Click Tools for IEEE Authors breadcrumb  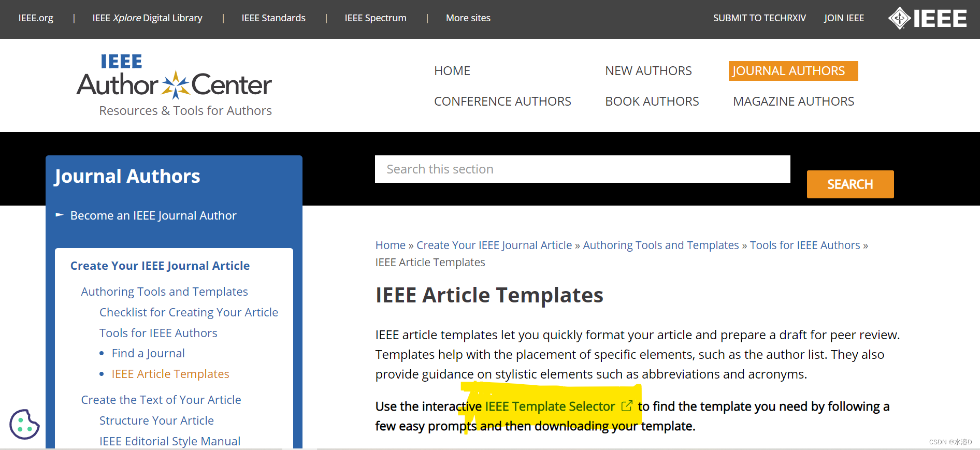point(805,245)
